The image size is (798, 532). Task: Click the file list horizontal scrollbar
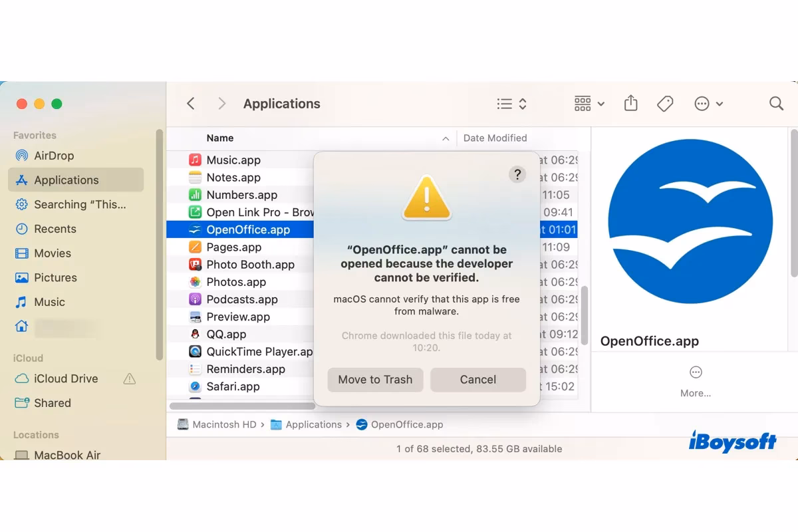(x=242, y=406)
